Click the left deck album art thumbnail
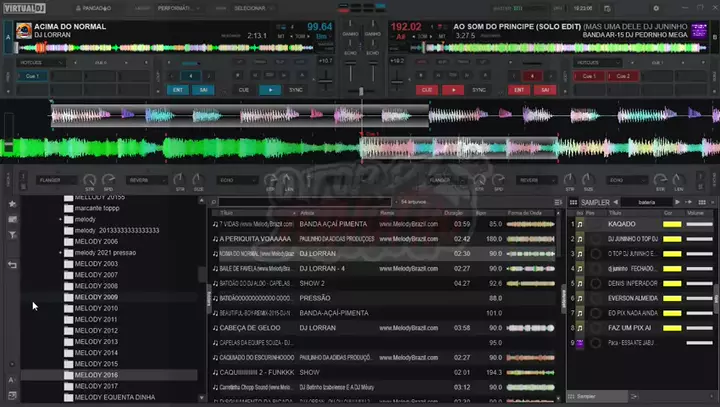 (x=24, y=31)
